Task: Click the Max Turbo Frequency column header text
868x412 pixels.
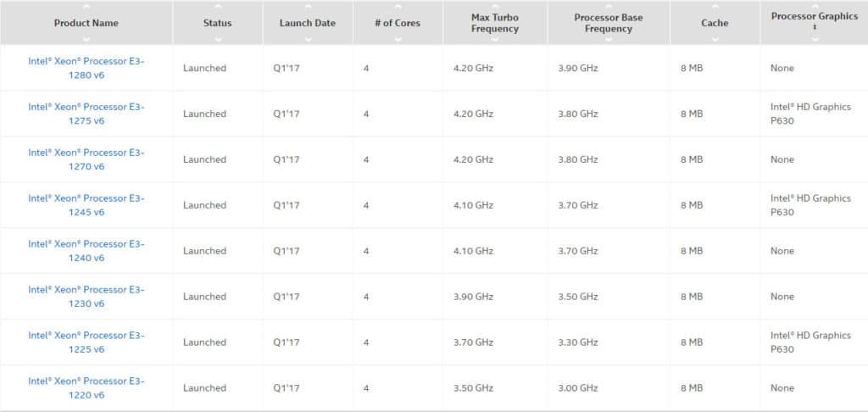Action: pos(495,23)
